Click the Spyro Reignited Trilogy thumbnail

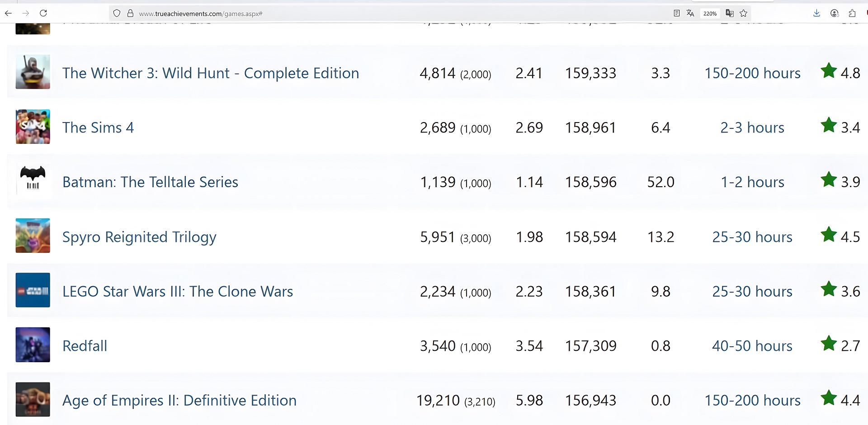click(x=33, y=236)
